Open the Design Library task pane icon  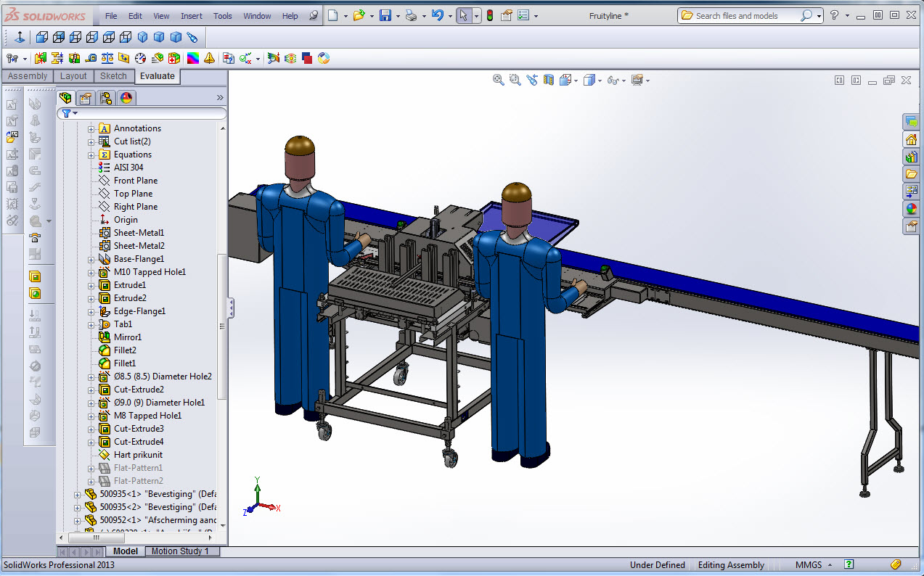(x=911, y=157)
